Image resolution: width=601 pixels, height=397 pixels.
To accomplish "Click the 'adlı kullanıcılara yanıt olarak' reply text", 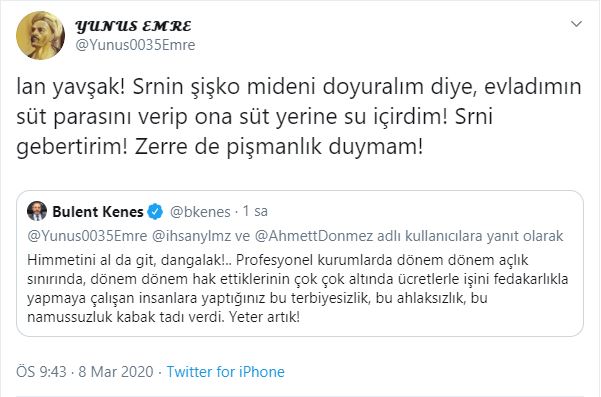I will click(x=470, y=236).
